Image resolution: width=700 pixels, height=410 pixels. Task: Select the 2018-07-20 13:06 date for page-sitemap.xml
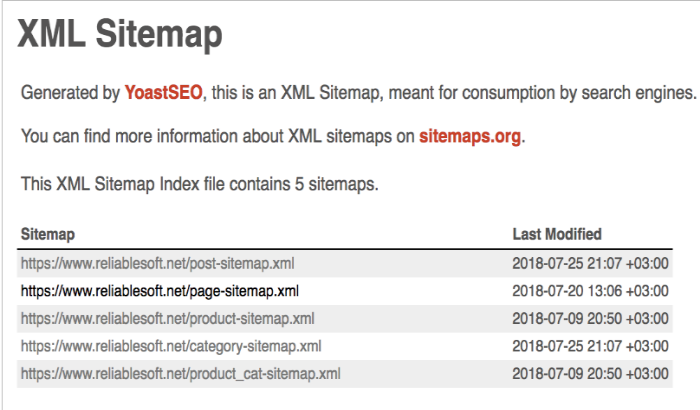coord(590,291)
